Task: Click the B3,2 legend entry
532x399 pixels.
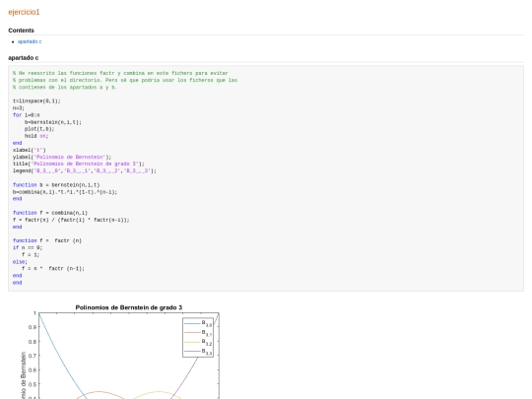Action: pyautogui.click(x=198, y=342)
